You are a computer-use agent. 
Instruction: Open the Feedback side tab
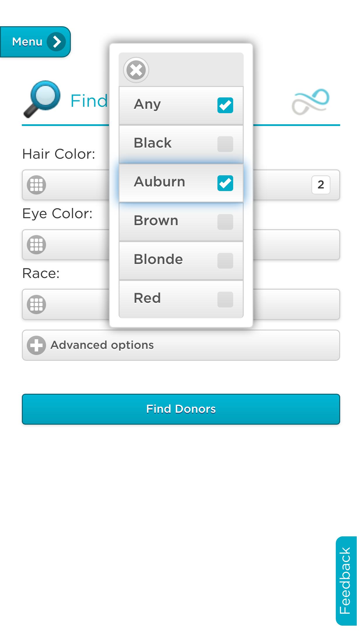(x=346, y=580)
